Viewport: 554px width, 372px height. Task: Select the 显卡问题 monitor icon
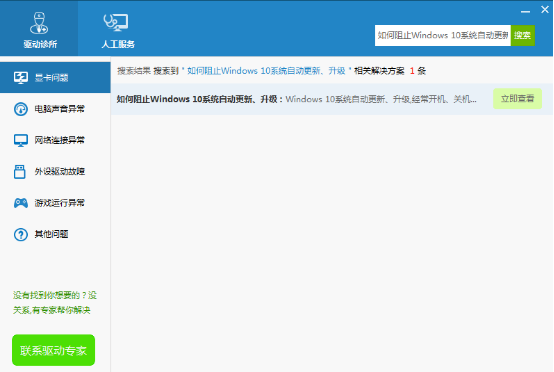(x=20, y=78)
